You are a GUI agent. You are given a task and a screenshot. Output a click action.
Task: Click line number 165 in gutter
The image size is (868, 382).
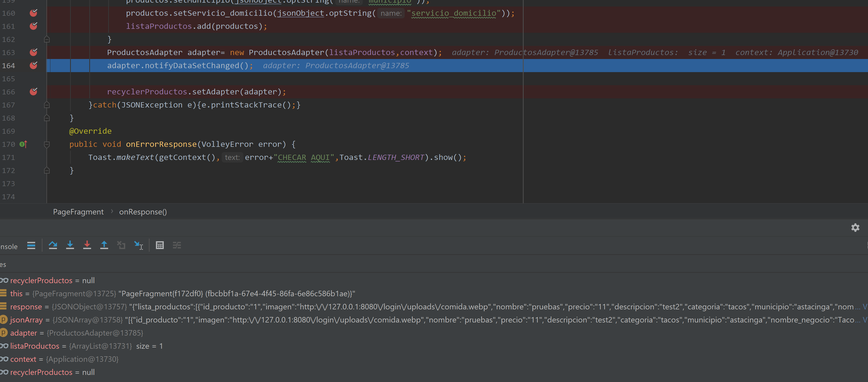8,79
